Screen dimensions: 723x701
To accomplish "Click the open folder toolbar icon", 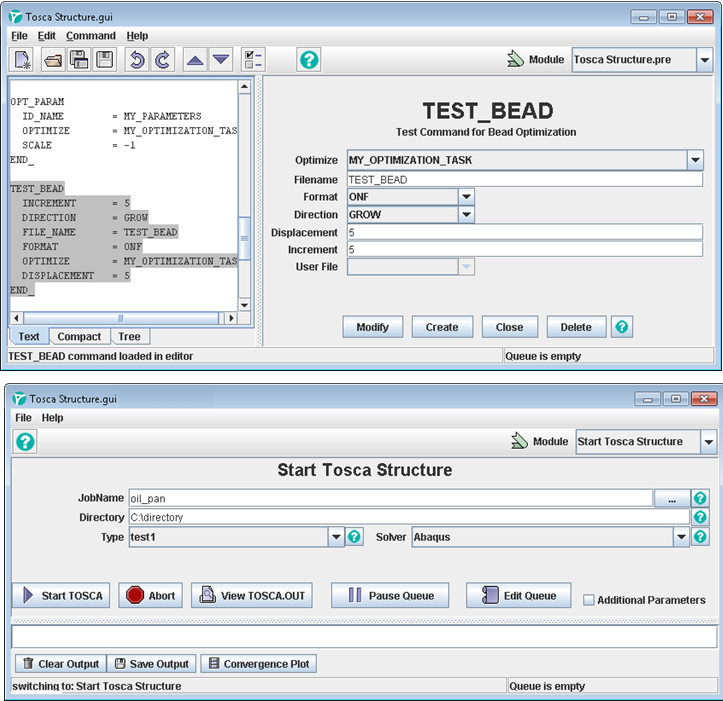I will point(53,60).
